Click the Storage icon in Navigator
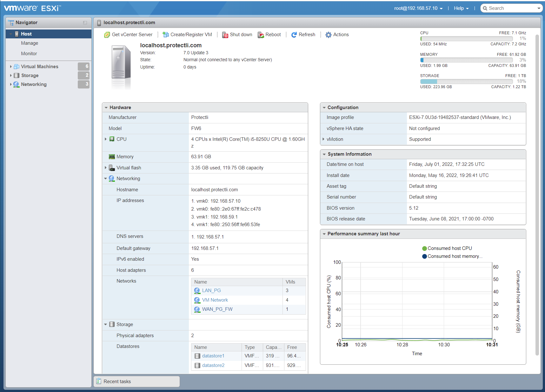This screenshot has width=545, height=392. (x=17, y=75)
